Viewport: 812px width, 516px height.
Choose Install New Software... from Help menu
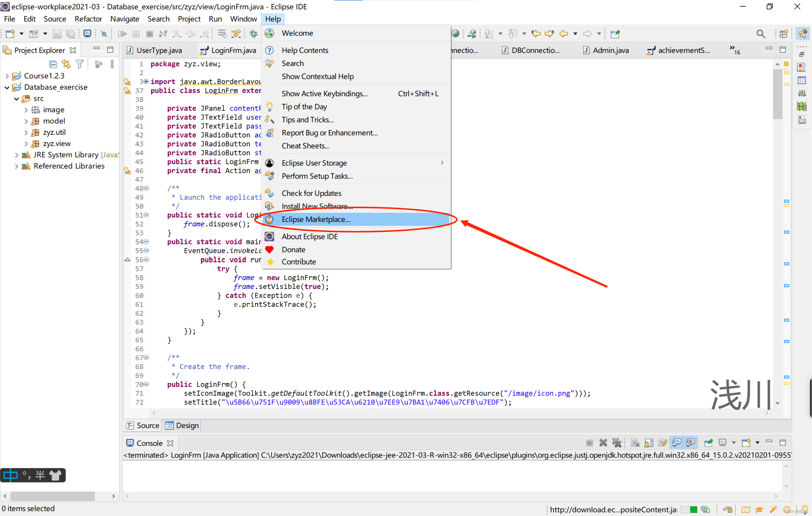coord(356,206)
